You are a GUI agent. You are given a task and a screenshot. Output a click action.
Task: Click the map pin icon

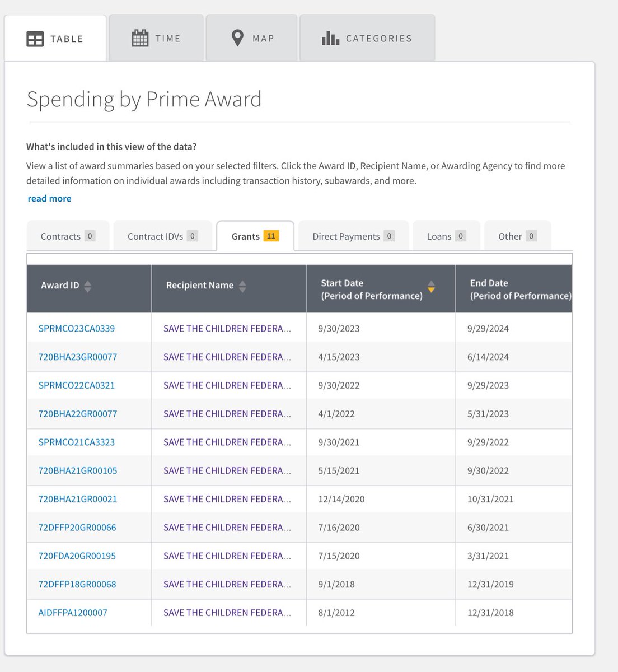237,38
